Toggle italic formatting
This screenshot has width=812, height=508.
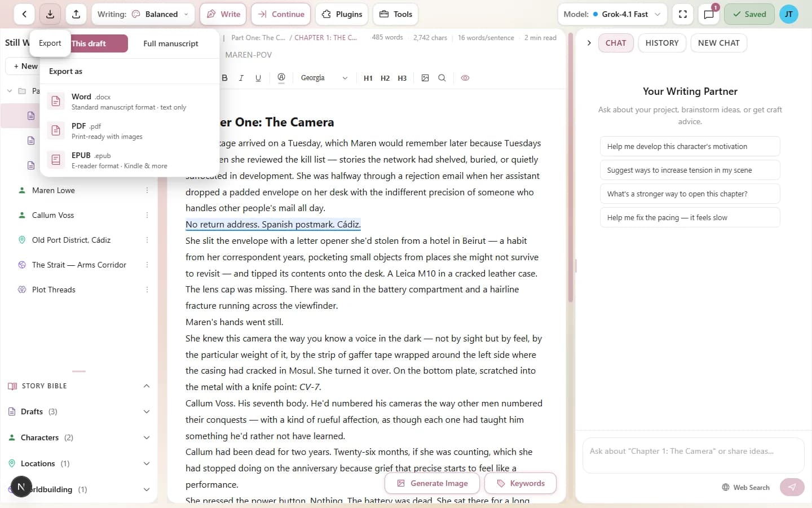[x=241, y=78]
